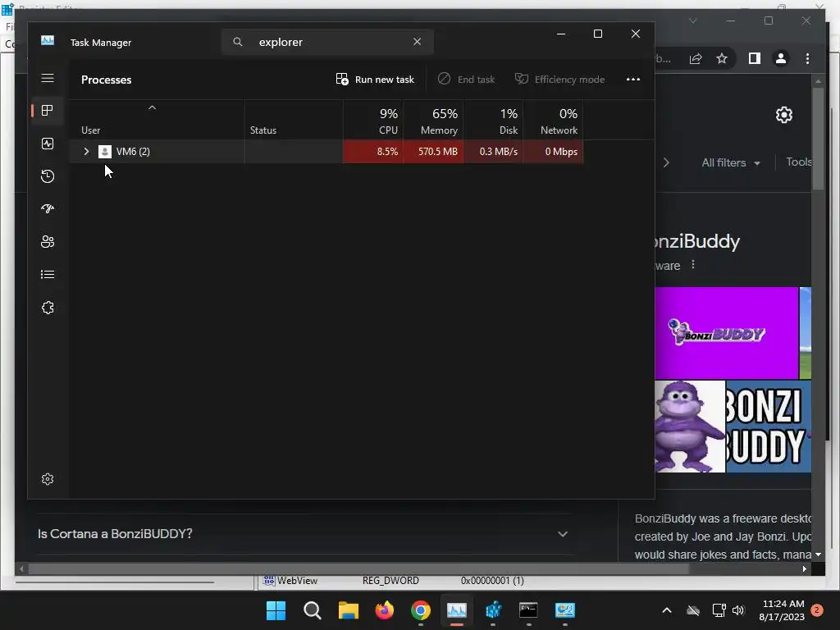The width and height of the screenshot is (840, 630).
Task: Toggle Chrome side panel
Action: pyautogui.click(x=755, y=58)
